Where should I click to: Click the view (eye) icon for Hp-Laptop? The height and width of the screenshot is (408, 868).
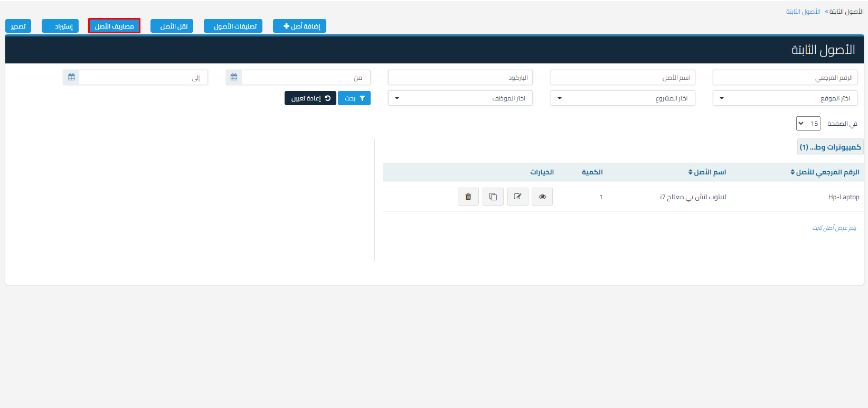542,197
